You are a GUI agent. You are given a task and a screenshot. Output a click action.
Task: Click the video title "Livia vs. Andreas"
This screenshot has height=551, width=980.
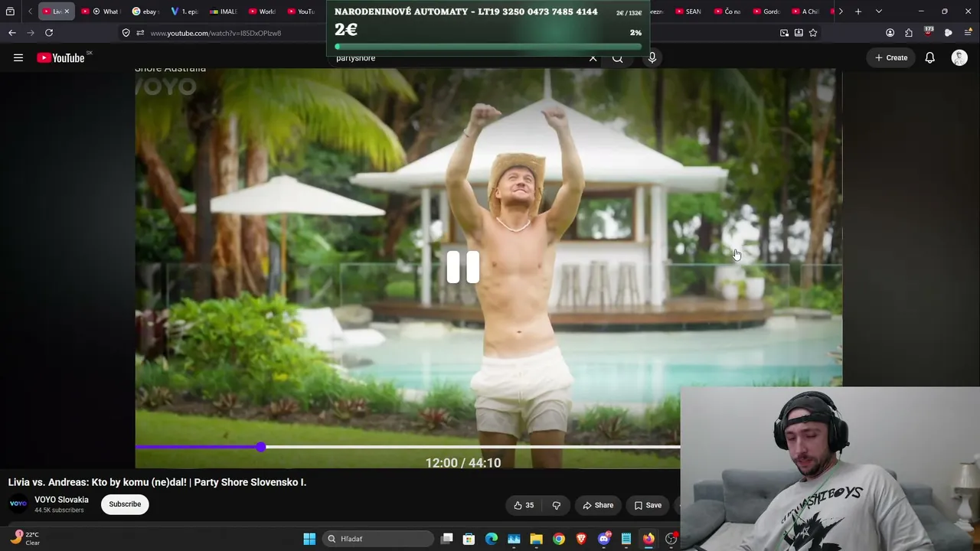(x=157, y=482)
